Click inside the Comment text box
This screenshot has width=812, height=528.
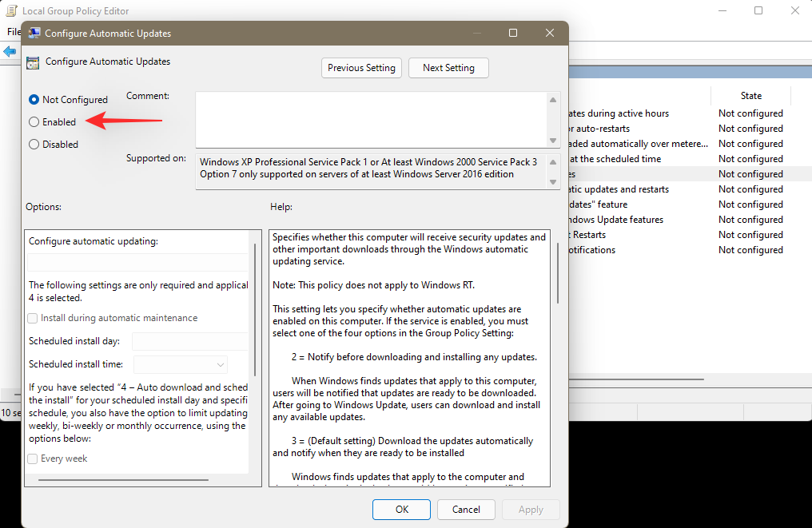[371, 119]
